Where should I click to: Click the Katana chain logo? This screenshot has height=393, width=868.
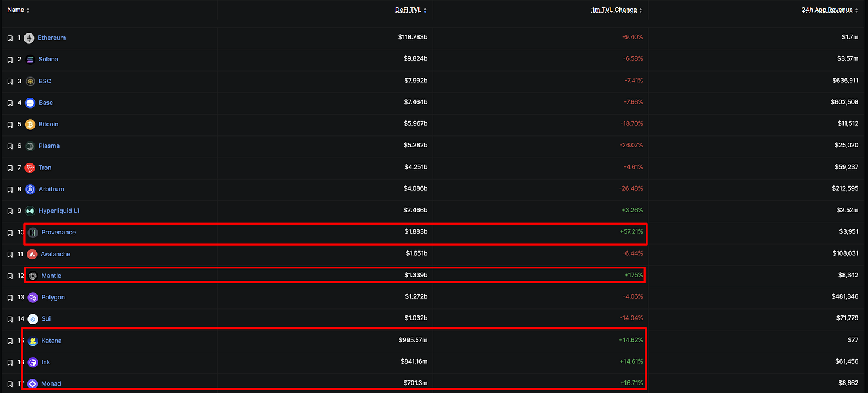point(33,341)
